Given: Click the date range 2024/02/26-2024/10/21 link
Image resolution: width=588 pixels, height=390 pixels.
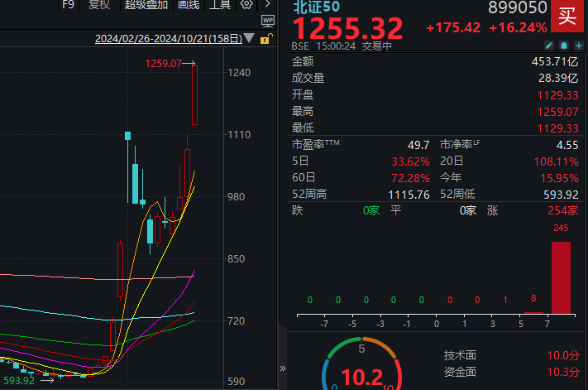Looking at the screenshot, I should point(169,39).
